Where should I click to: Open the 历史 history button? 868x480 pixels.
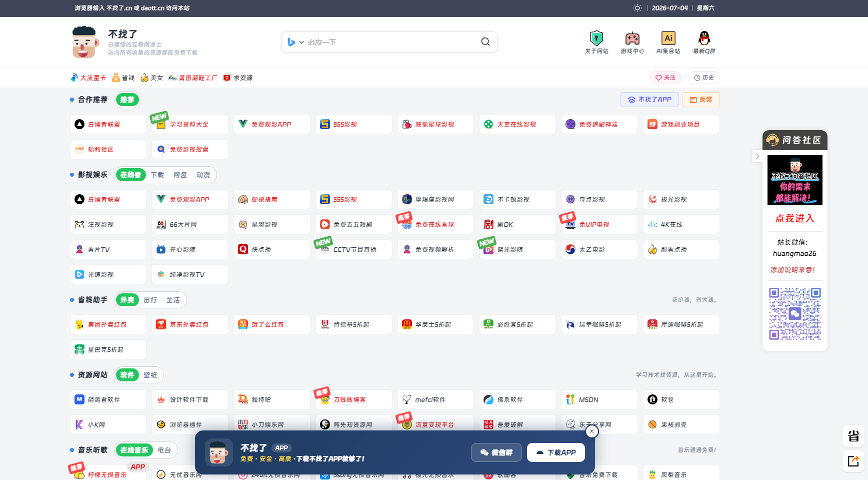click(704, 78)
